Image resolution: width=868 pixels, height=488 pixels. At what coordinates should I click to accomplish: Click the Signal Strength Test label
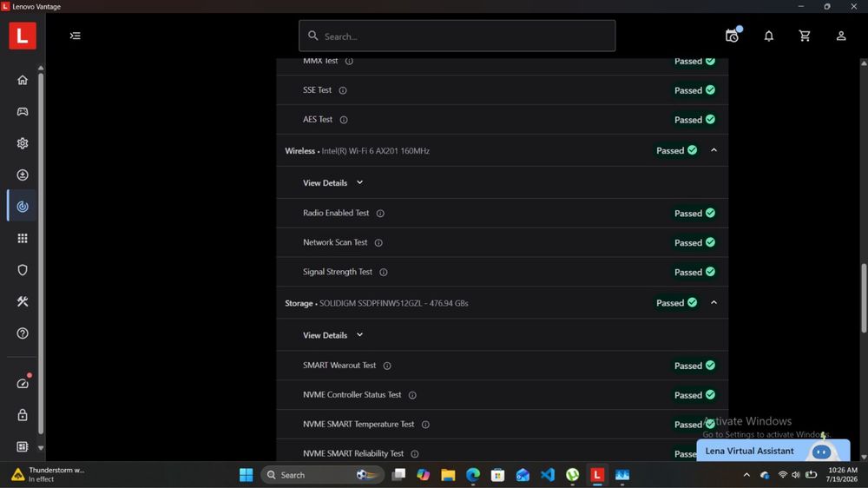point(338,272)
